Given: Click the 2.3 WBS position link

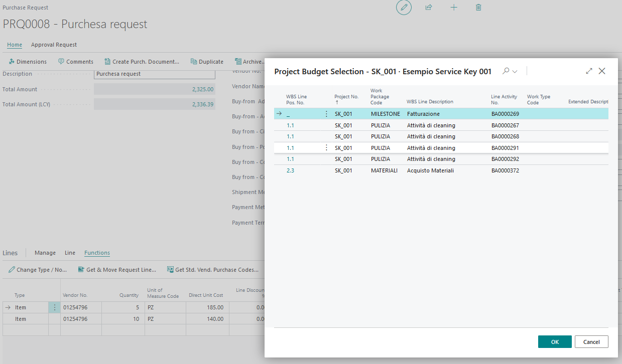Looking at the screenshot, I should coord(291,170).
